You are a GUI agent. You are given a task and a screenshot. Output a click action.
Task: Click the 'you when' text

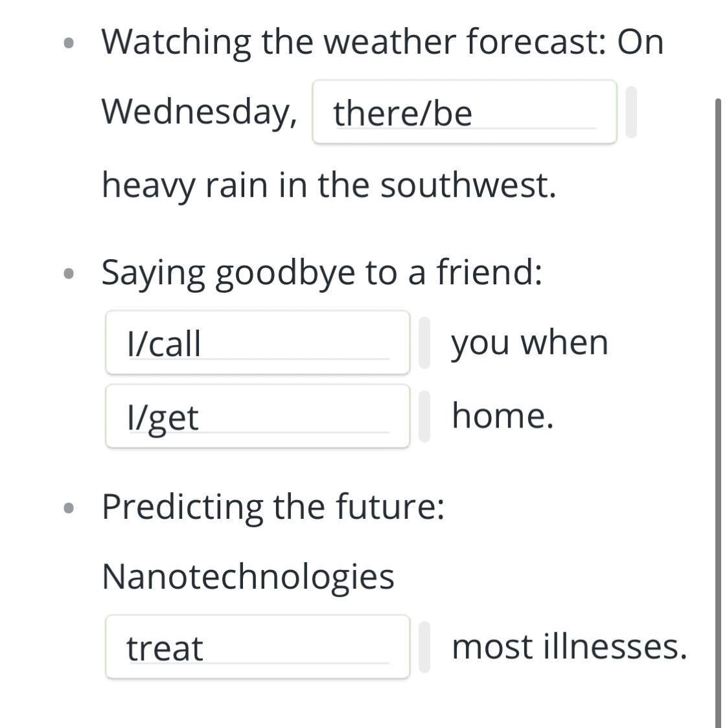pos(530,342)
